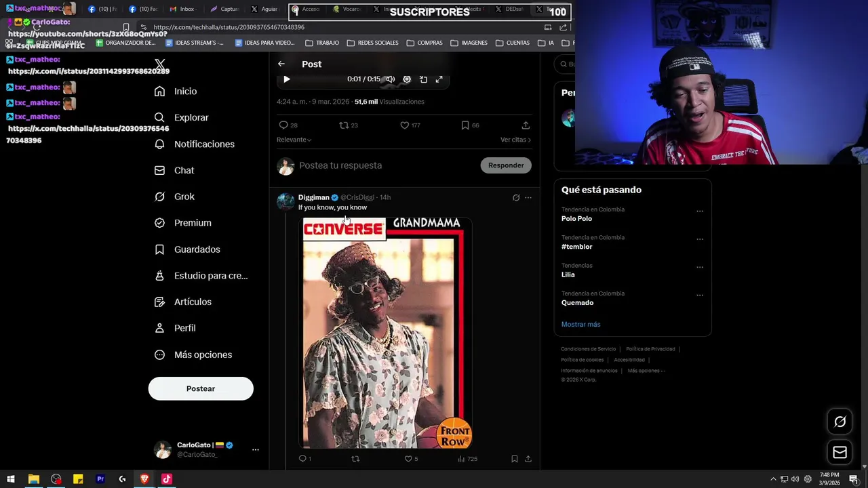The width and height of the screenshot is (868, 488).
Task: Click Mostrar más in trends
Action: [x=580, y=324]
